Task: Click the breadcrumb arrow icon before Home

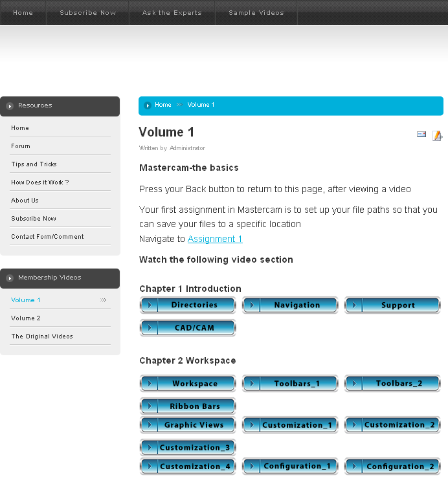Action: (x=148, y=105)
